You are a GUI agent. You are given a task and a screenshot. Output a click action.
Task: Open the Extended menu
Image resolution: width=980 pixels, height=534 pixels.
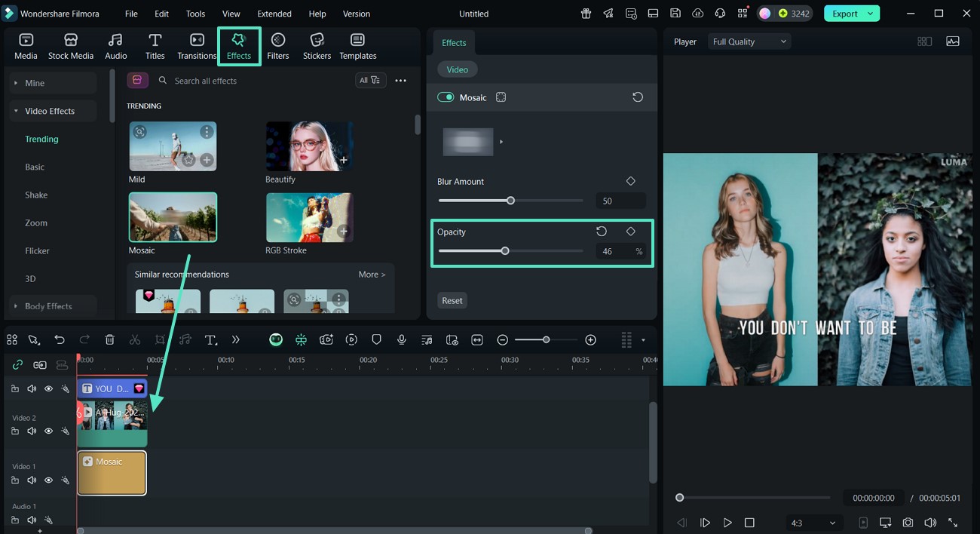(x=274, y=14)
